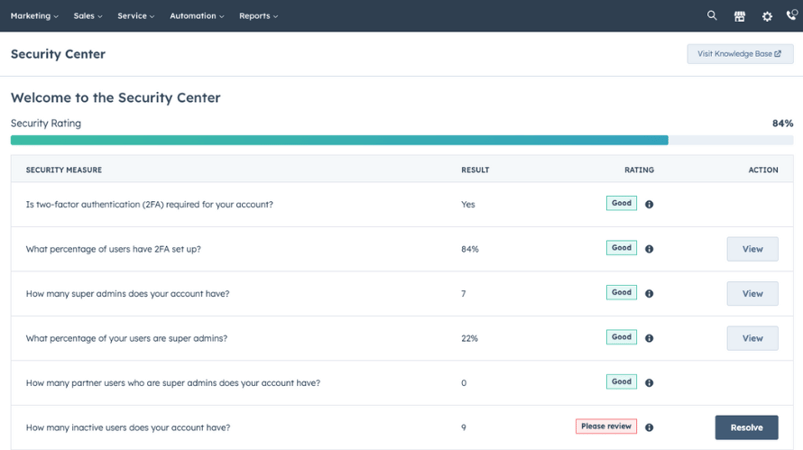Show info icon for inactive users row
Image resolution: width=803 pixels, height=450 pixels.
point(649,427)
